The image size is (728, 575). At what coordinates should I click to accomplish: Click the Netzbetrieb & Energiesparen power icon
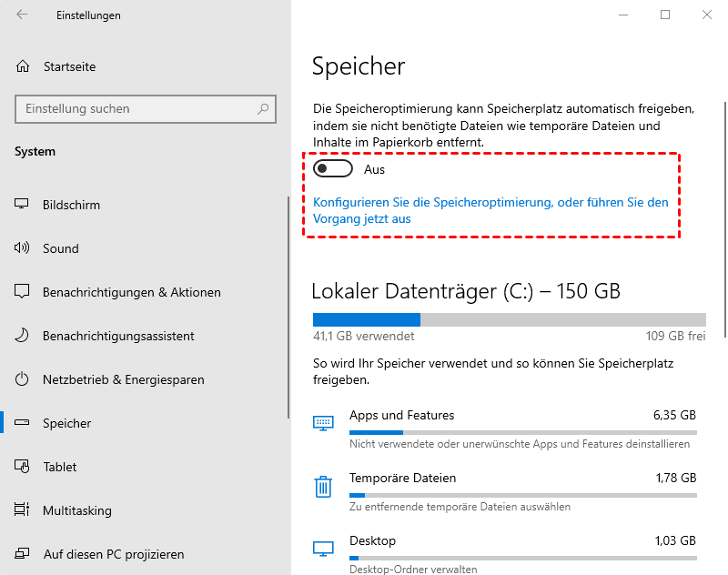click(x=23, y=379)
